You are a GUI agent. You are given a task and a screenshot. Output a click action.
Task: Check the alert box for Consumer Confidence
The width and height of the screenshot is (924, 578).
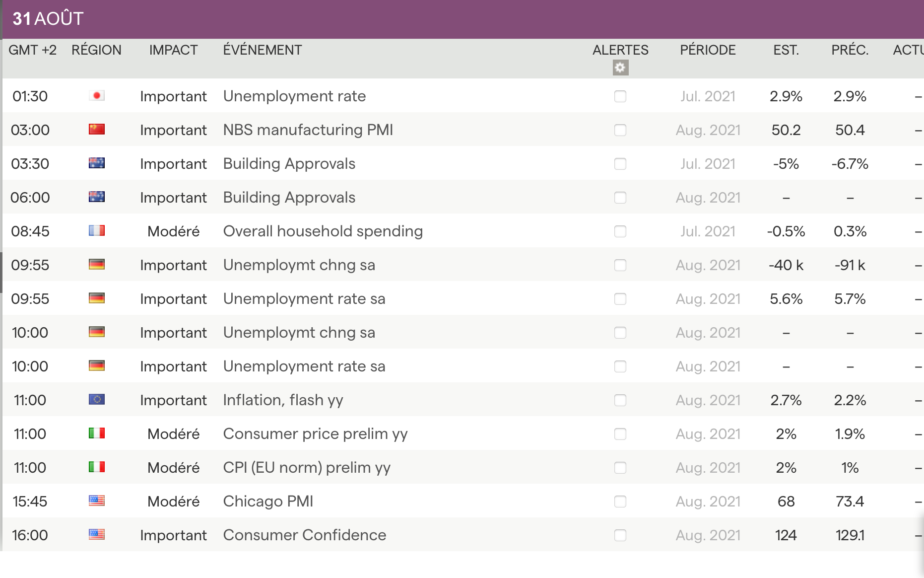click(620, 535)
